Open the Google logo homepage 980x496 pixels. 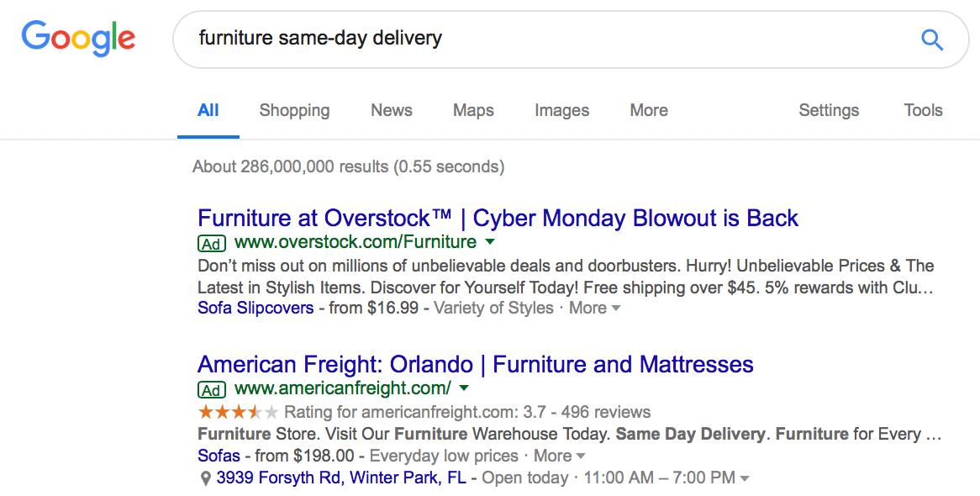pyautogui.click(x=78, y=38)
